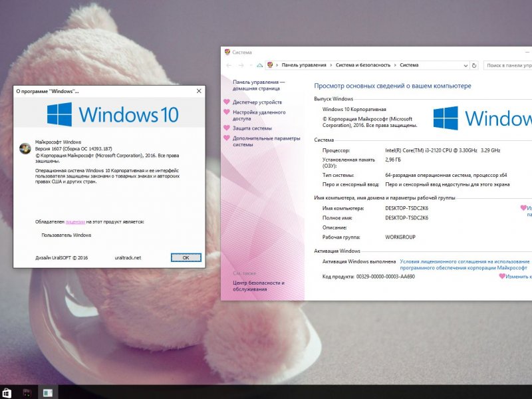
Task: Click the Система window title bar icon
Action: tap(227, 52)
